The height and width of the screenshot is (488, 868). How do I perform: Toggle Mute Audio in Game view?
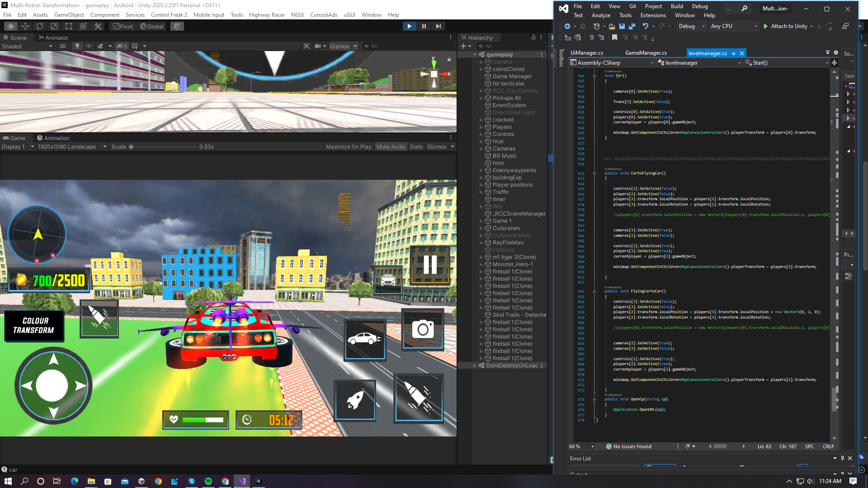391,147
